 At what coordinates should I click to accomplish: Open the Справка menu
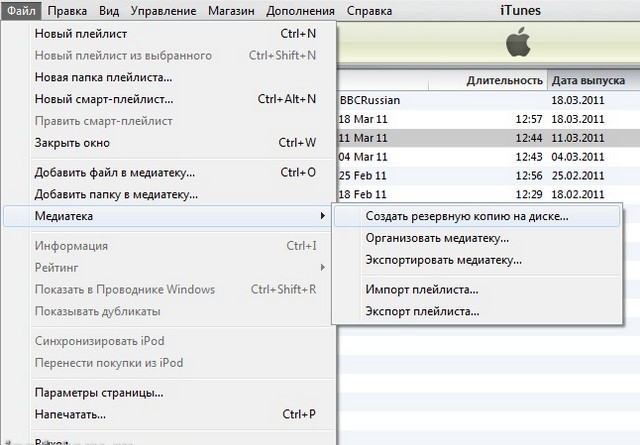click(x=369, y=11)
